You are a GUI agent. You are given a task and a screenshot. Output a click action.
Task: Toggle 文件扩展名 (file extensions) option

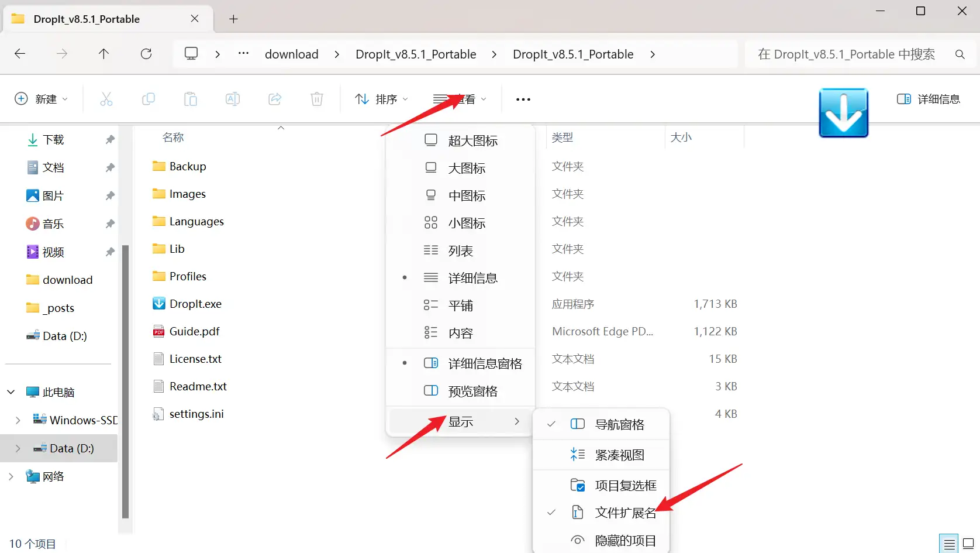[x=625, y=513]
